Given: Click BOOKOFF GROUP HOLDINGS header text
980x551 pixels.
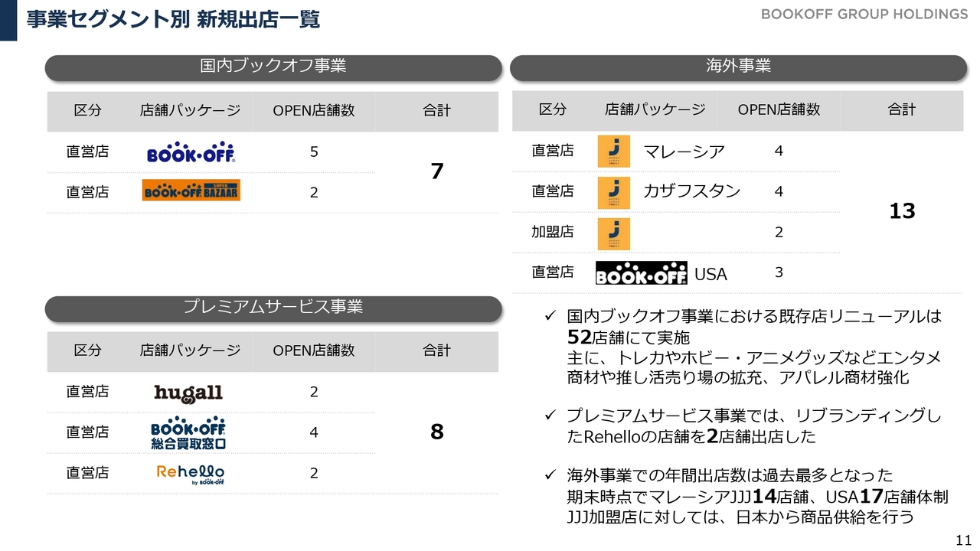Looking at the screenshot, I should click(864, 15).
